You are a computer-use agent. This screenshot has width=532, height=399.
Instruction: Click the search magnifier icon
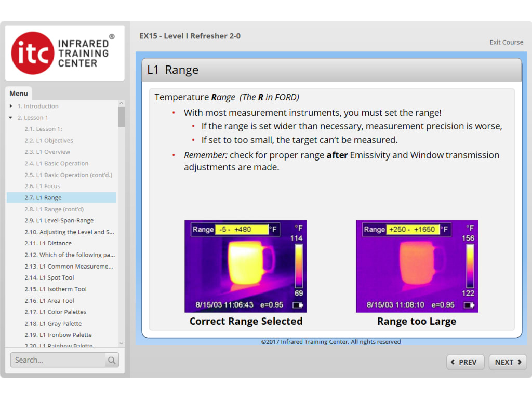pos(112,360)
